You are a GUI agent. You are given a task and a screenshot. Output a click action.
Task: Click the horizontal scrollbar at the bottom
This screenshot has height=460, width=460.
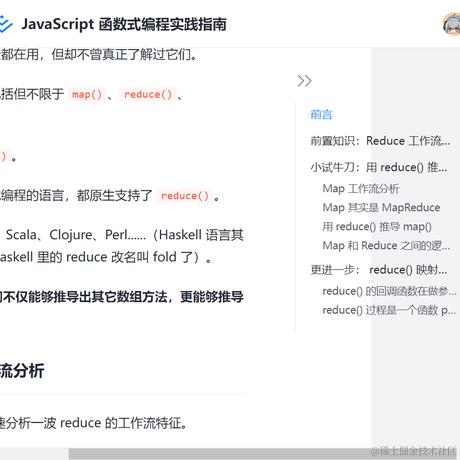pyautogui.click(x=263, y=454)
